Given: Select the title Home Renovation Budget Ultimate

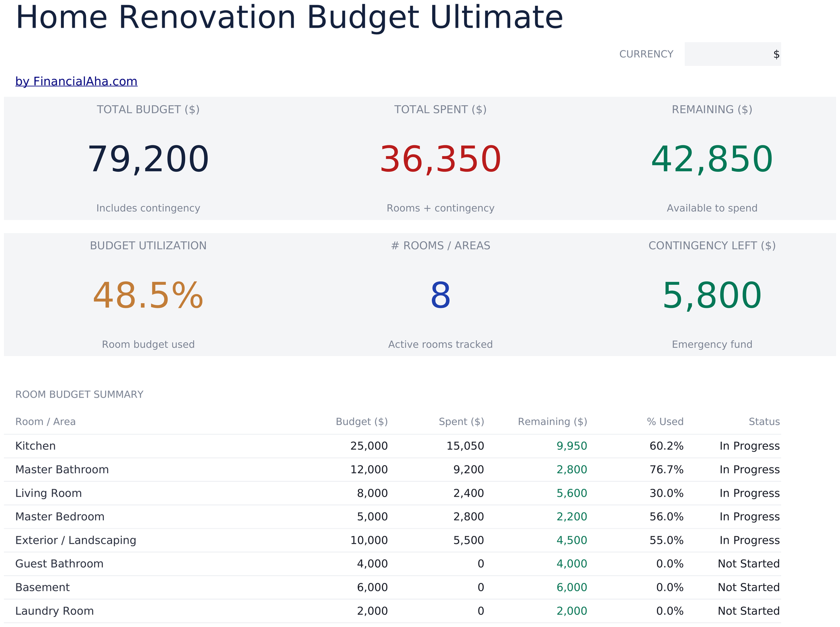Looking at the screenshot, I should tap(289, 18).
